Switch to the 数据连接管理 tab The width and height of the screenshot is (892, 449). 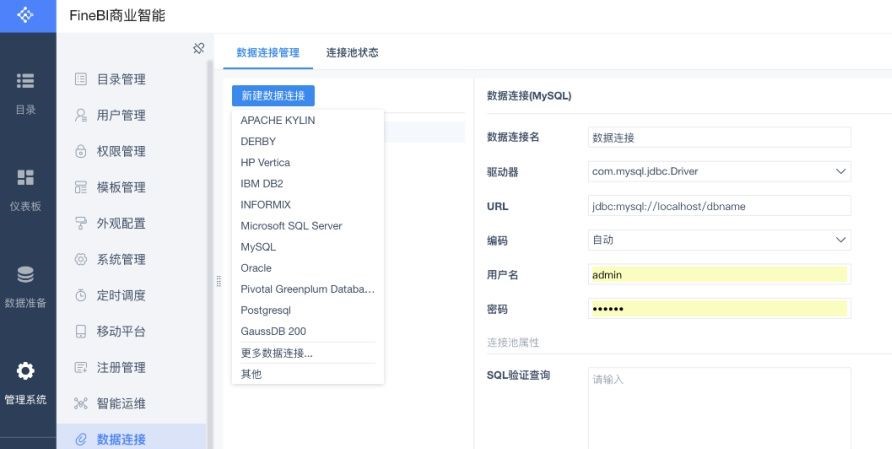(268, 53)
